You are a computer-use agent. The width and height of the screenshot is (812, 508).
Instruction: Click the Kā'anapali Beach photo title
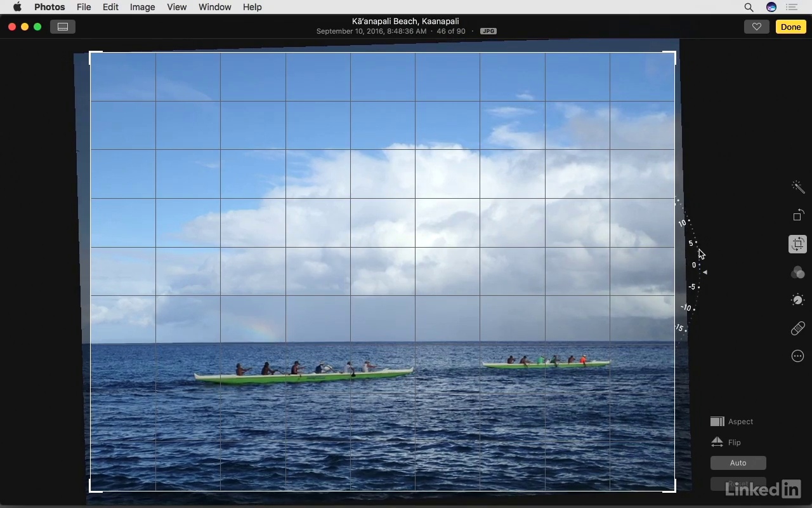tap(405, 21)
